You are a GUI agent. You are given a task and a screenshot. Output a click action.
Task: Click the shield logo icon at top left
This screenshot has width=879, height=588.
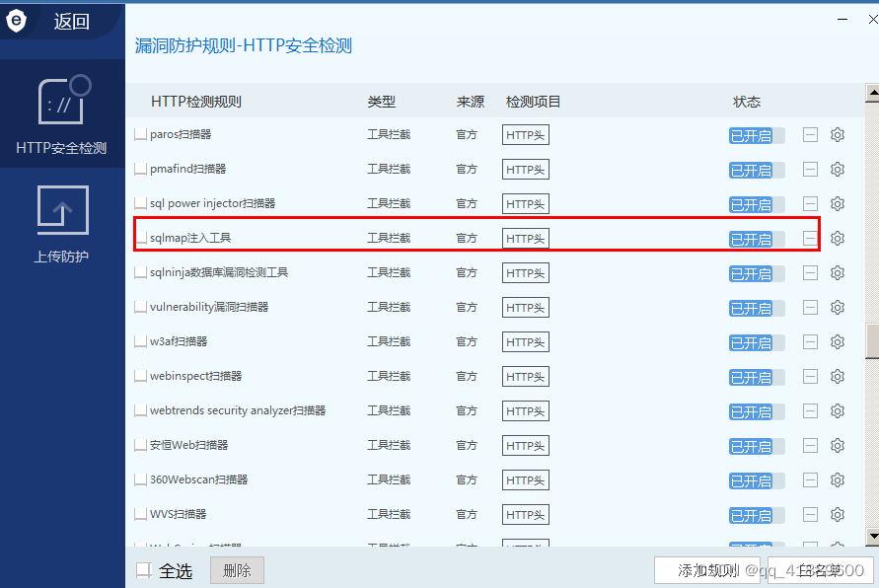tap(16, 22)
